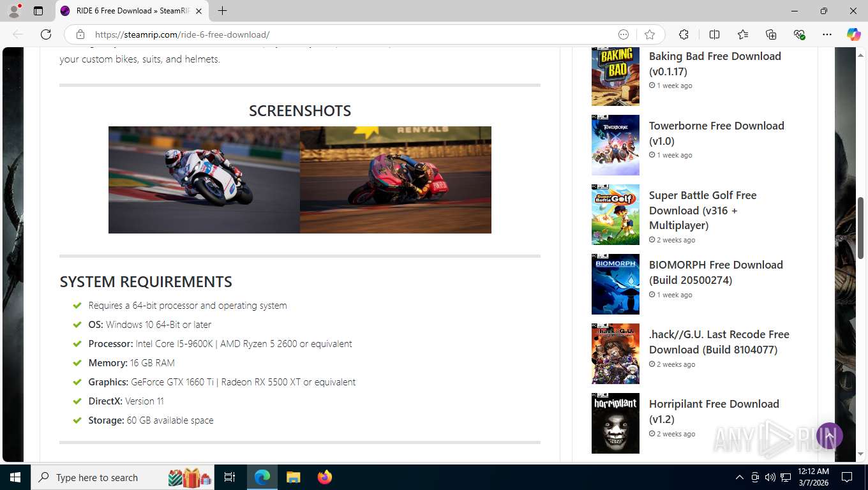Add this page to favorites star
Viewport: 868px width, 490px height.
[x=650, y=34]
